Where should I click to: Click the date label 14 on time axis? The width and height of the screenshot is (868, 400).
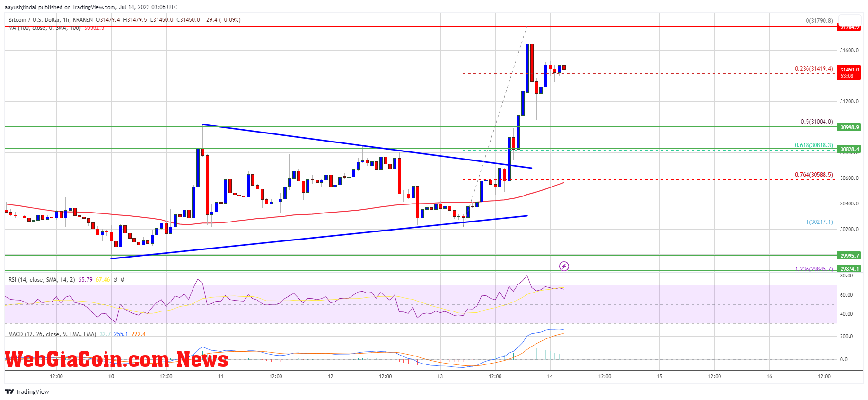[550, 376]
